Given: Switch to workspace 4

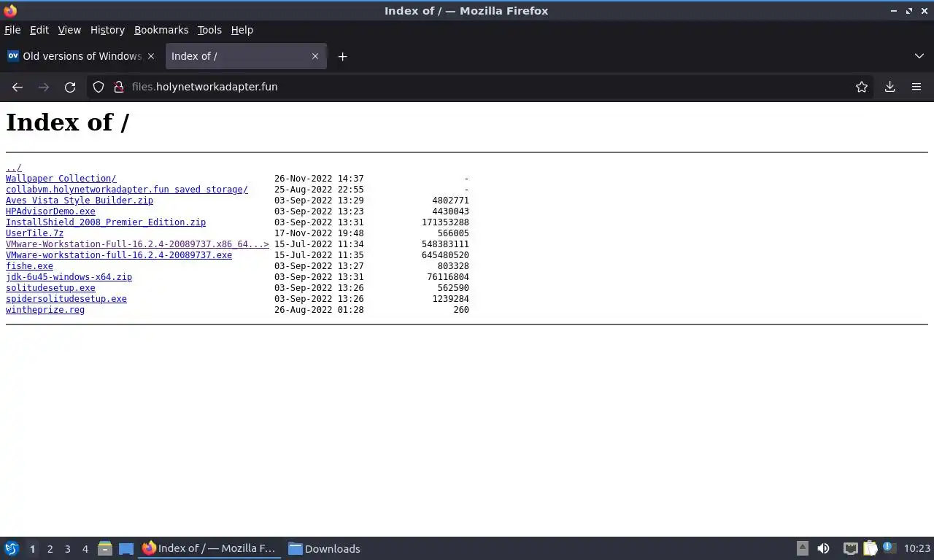Looking at the screenshot, I should (x=85, y=549).
